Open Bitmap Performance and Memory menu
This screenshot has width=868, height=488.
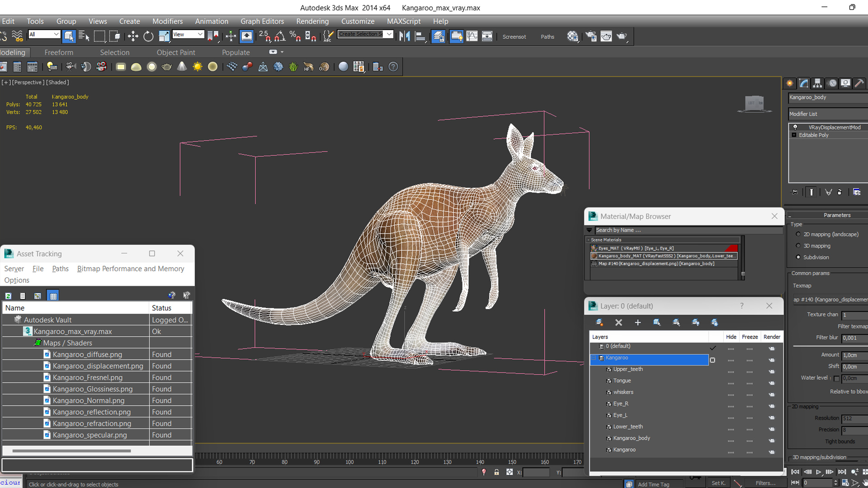tap(131, 268)
